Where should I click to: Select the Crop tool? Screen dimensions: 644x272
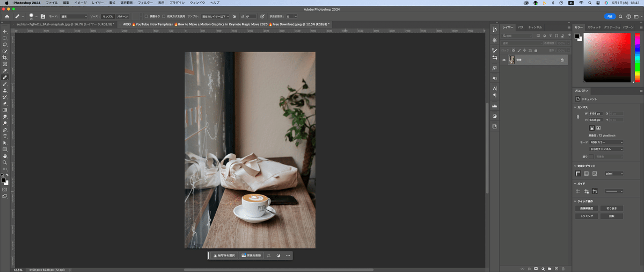(x=5, y=58)
